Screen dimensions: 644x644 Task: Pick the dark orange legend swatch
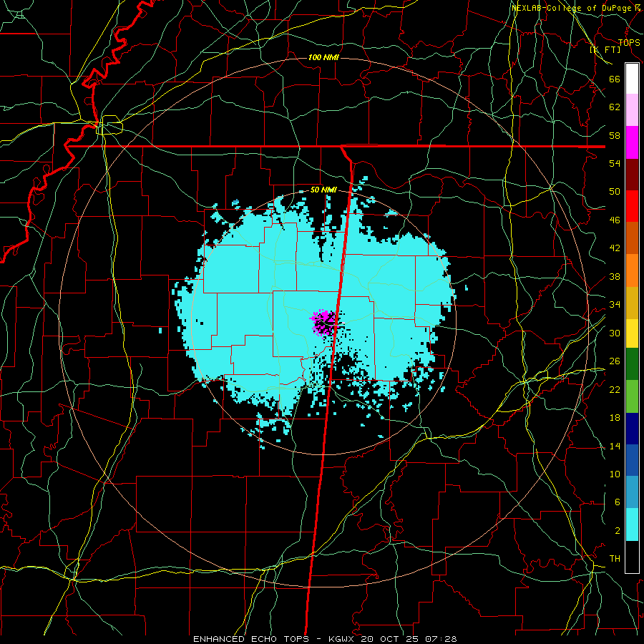(x=632, y=238)
